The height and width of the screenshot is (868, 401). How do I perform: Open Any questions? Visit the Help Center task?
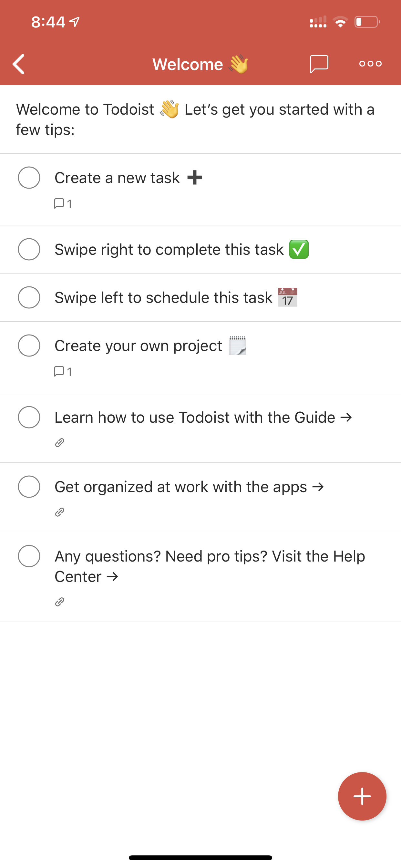[210, 566]
